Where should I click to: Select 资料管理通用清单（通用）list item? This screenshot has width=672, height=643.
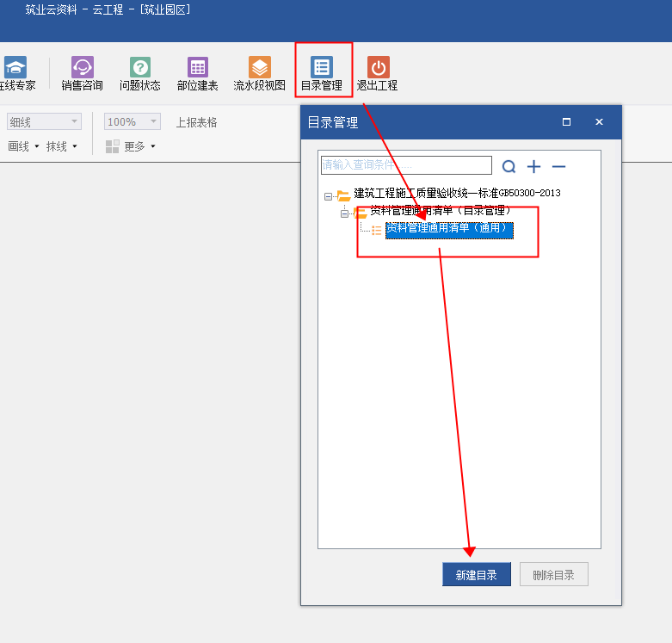pos(449,230)
